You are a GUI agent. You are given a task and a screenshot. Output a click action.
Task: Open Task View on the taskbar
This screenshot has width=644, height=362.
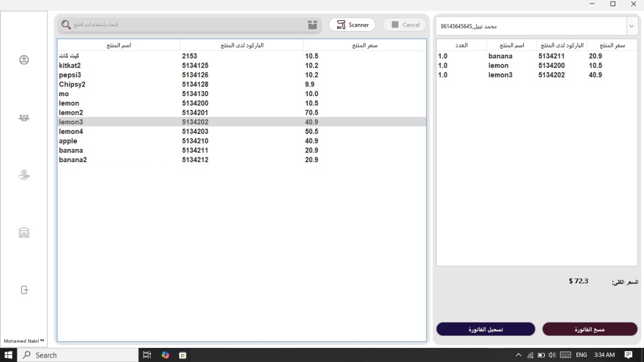point(147,355)
